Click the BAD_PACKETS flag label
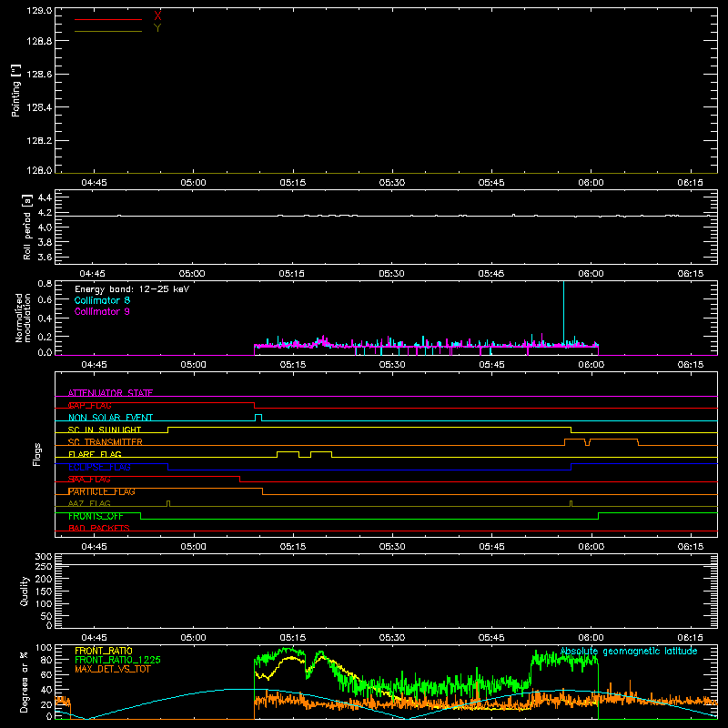728x728 pixels. pos(99,528)
